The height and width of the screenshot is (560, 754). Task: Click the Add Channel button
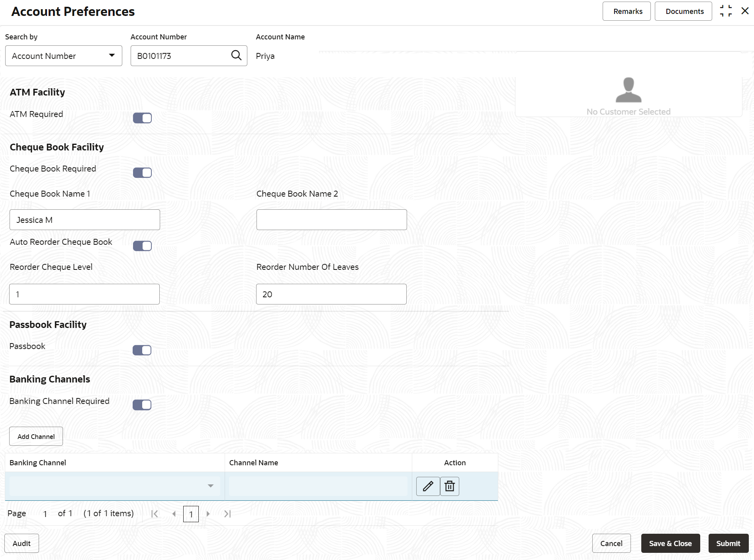click(36, 436)
